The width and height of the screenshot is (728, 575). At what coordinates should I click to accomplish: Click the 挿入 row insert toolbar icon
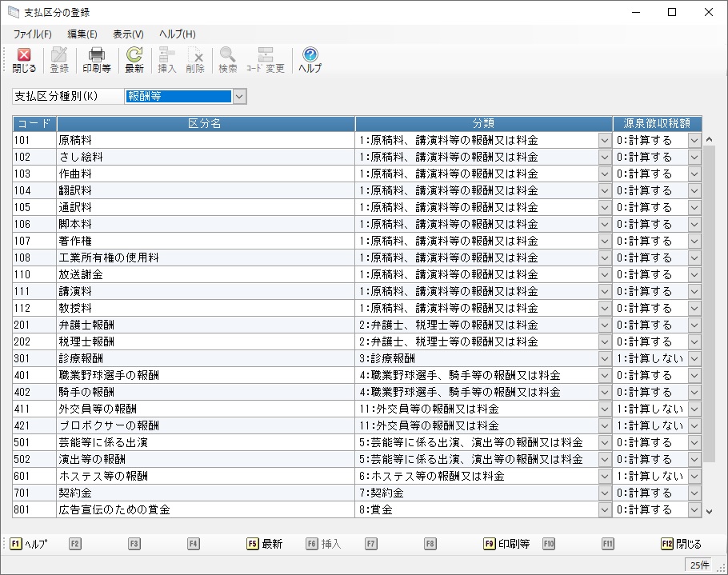[x=167, y=60]
